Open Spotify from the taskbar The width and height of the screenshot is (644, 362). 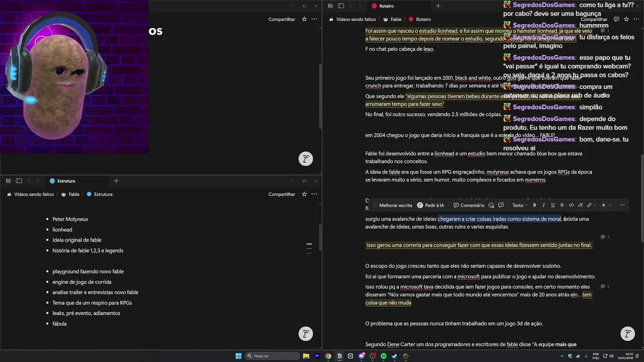383,356
